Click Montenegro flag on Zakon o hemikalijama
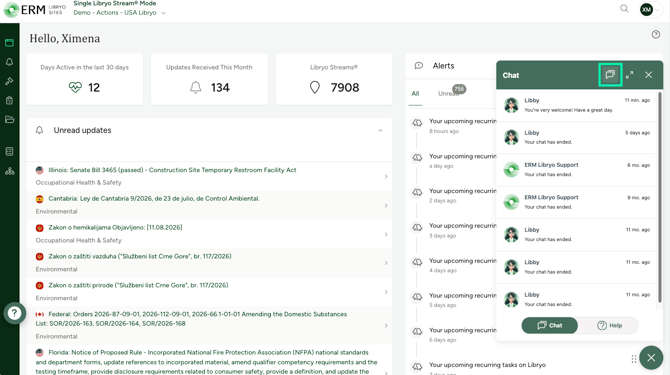 coord(40,228)
